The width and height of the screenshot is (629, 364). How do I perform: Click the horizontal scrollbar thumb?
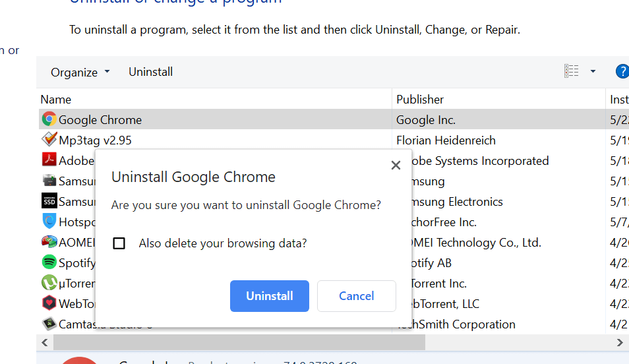coord(239,342)
